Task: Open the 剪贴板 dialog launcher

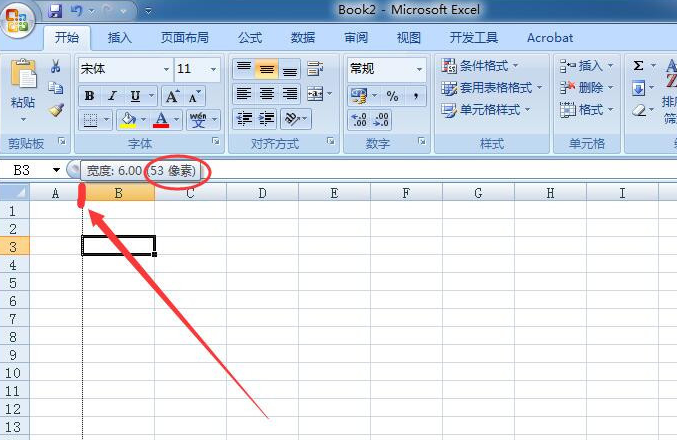Action: [62, 141]
